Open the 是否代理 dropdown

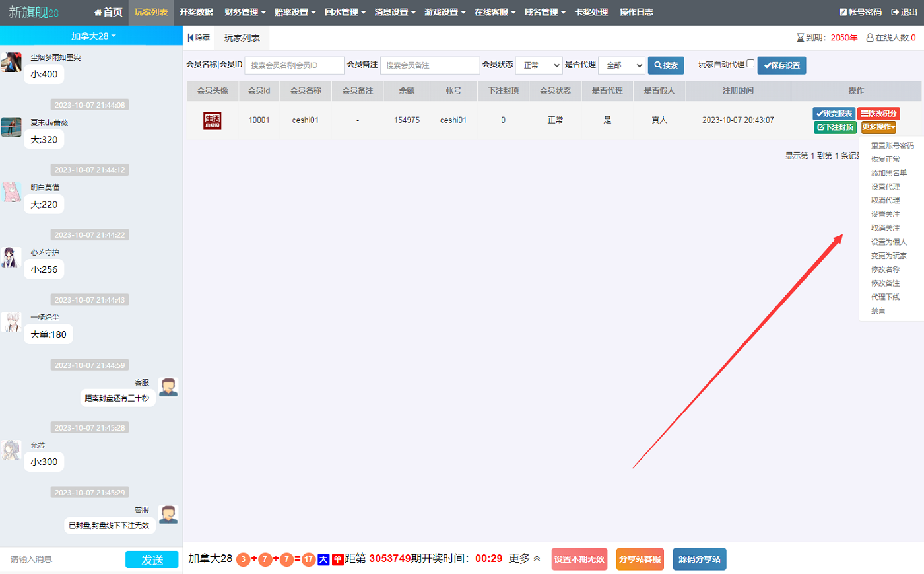(621, 65)
